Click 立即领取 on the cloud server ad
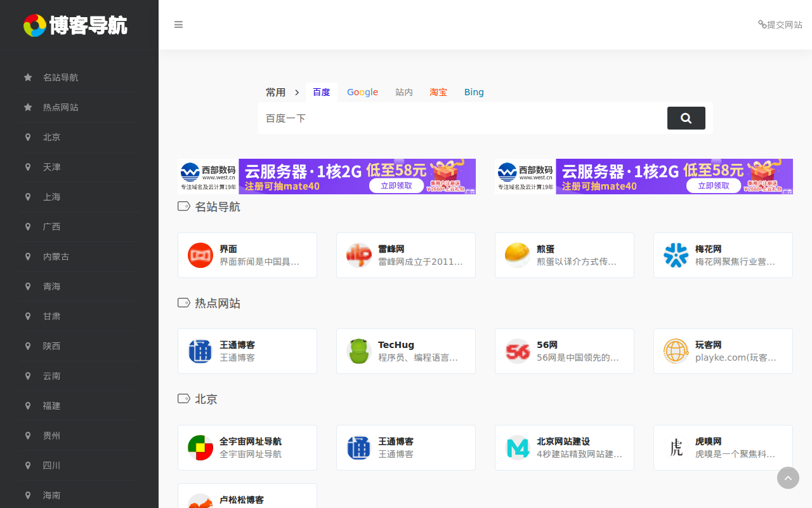 pos(396,186)
